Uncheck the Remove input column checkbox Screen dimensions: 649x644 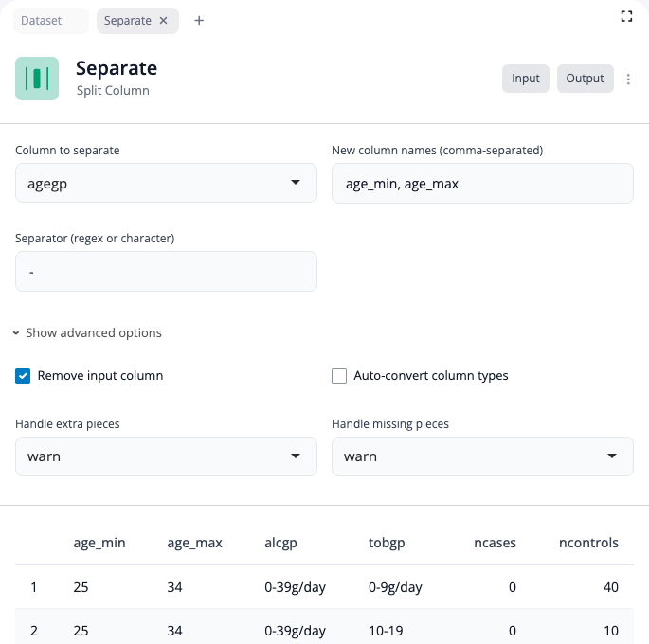point(23,376)
